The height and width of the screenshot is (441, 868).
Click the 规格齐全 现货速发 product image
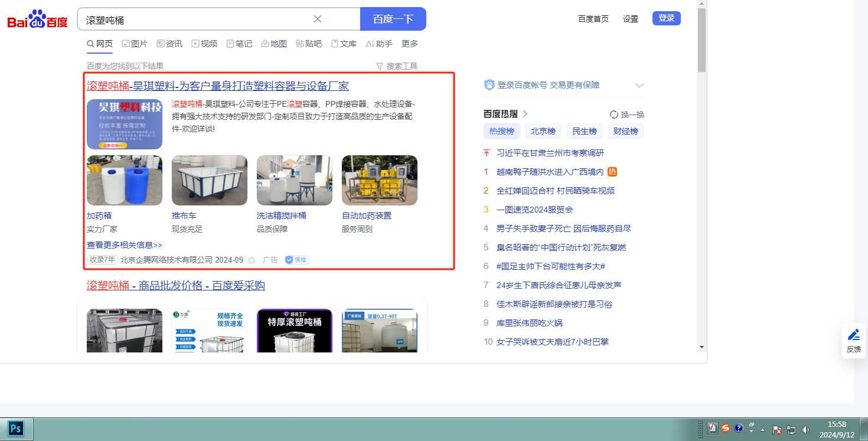point(210,331)
